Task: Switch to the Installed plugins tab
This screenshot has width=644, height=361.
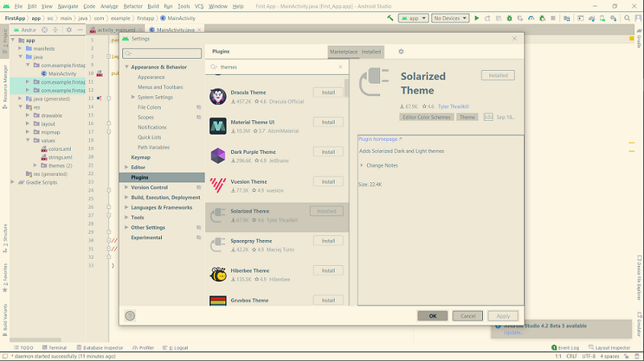Action: point(371,52)
